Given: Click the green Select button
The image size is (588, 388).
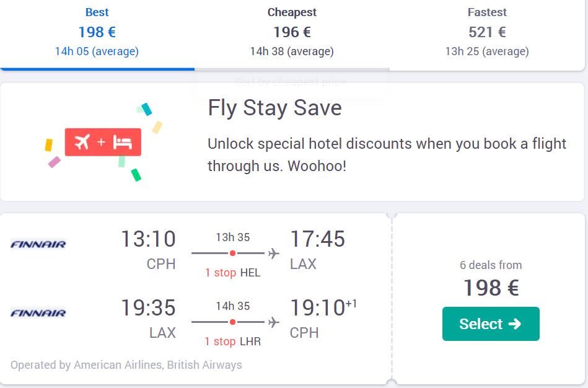Looking at the screenshot, I should tap(491, 324).
